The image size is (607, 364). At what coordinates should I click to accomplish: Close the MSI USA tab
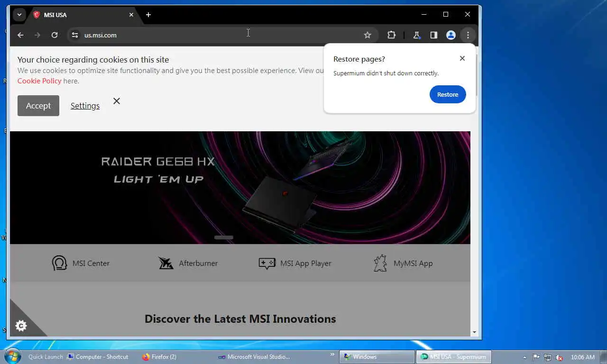131,15
